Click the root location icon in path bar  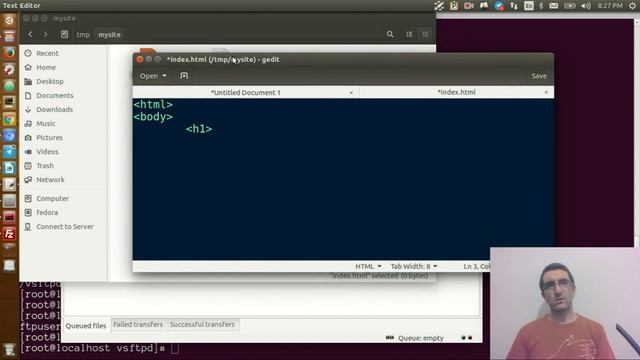click(x=64, y=34)
